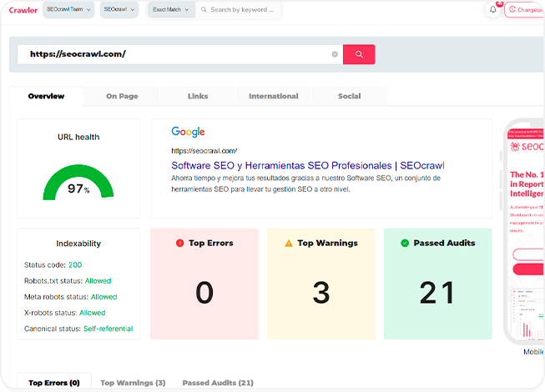Expand the Exact Match dropdown
The width and height of the screenshot is (545, 392).
pyautogui.click(x=172, y=10)
